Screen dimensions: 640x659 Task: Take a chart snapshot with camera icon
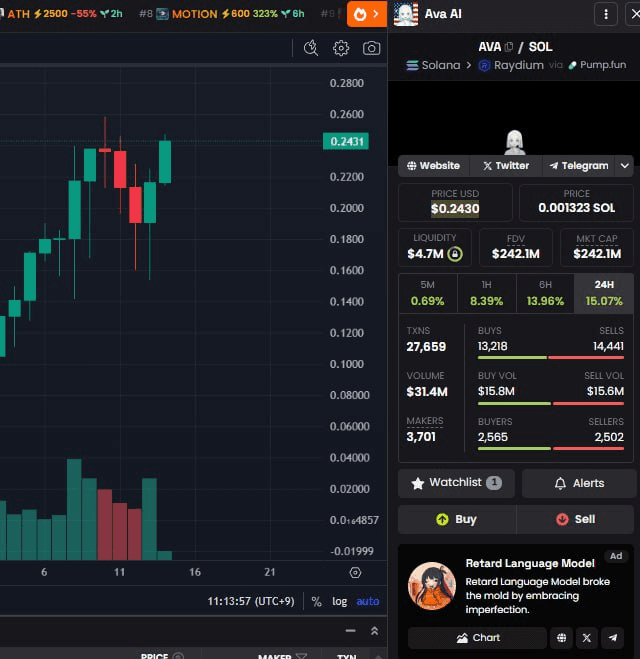tap(371, 48)
